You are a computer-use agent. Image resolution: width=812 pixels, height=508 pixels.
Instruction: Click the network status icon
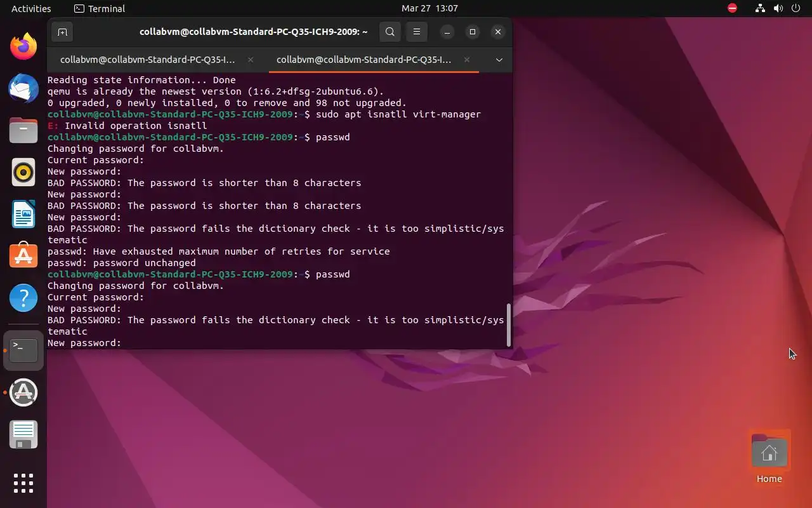pos(760,8)
